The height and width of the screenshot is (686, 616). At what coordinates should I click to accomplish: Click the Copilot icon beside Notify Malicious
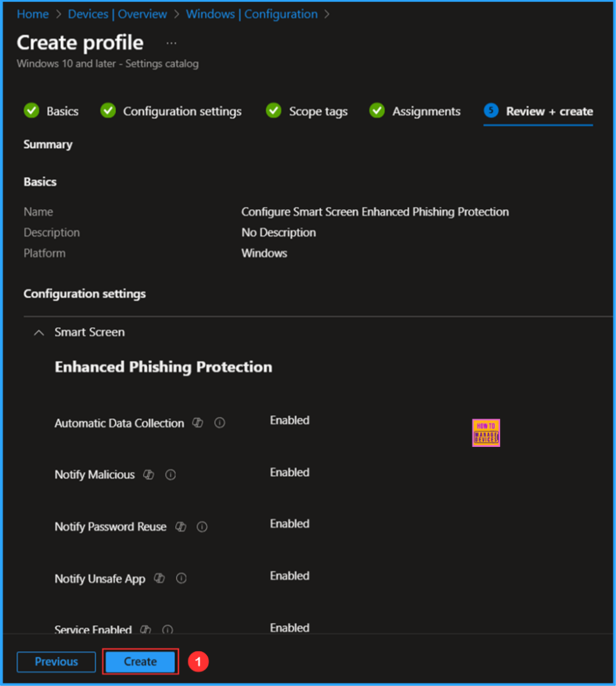pyautogui.click(x=149, y=475)
